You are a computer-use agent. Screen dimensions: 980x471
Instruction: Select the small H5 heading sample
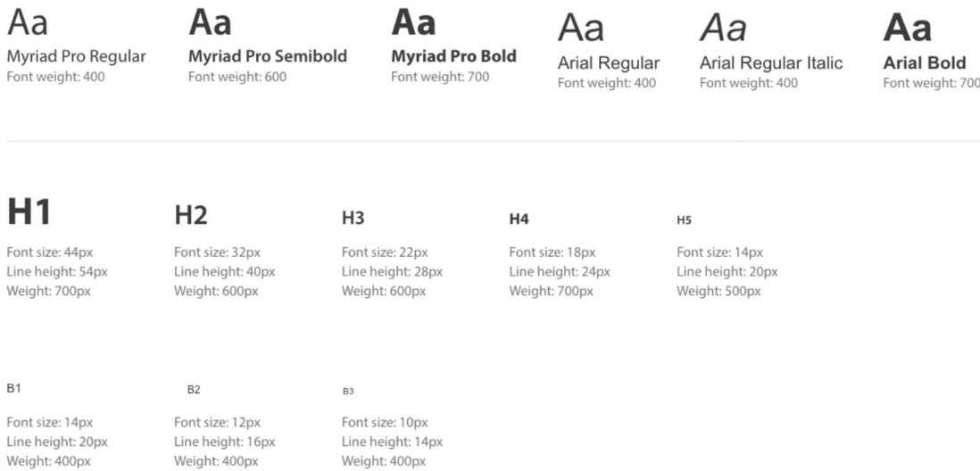684,220
